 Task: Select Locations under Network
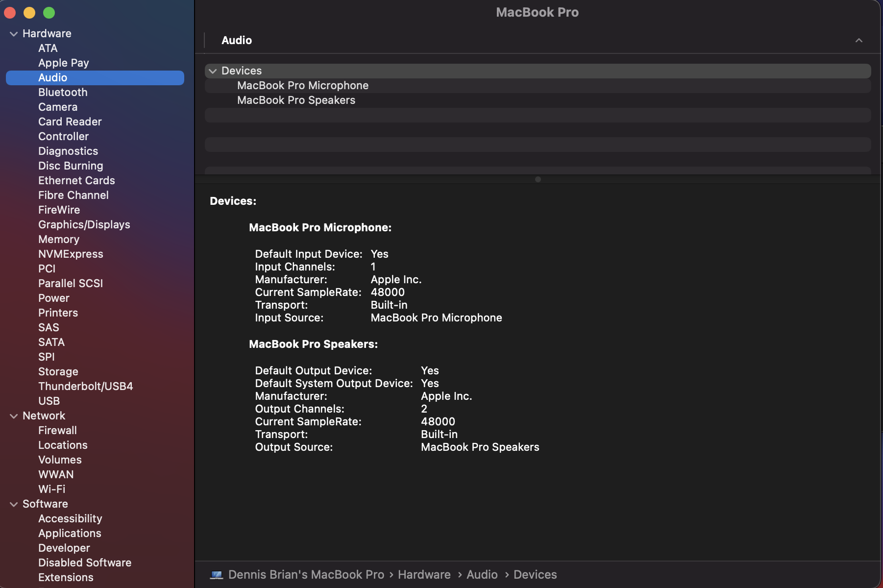(x=63, y=445)
